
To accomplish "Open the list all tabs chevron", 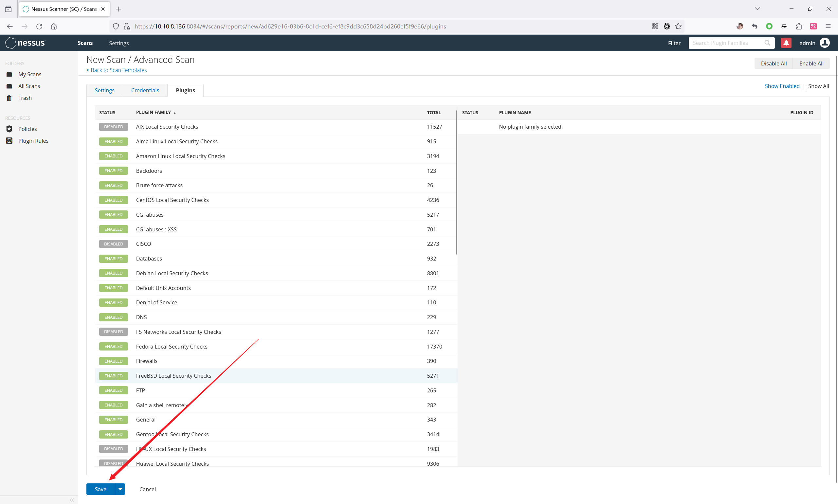I will tap(757, 9).
